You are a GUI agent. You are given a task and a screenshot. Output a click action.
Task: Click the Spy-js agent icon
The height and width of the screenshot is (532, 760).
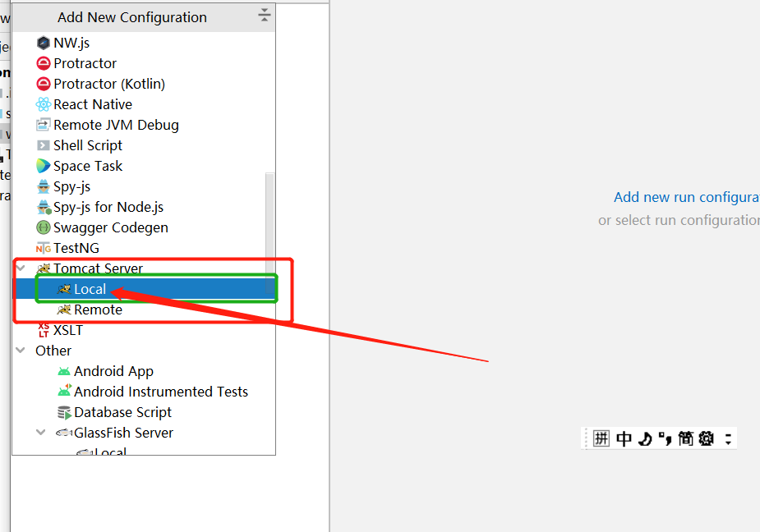[x=44, y=186]
